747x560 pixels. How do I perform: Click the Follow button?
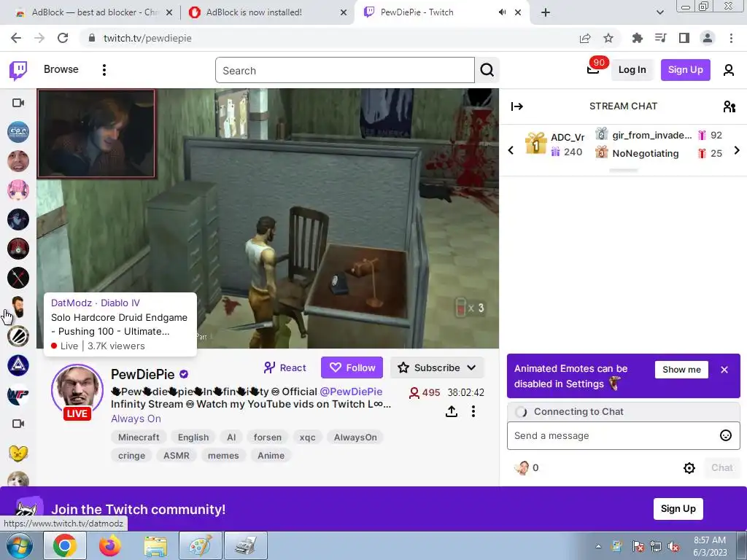pos(352,367)
